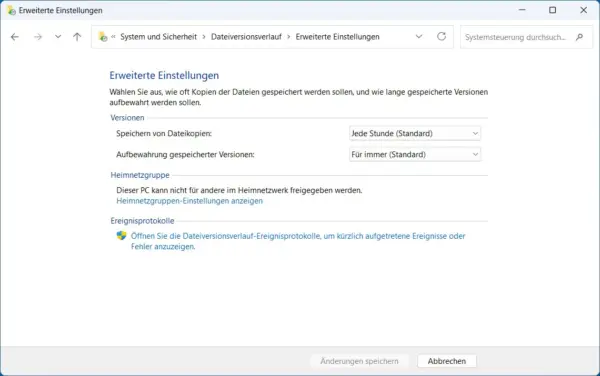This screenshot has width=600, height=376.
Task: Open the recent locations chevron beside the forward arrow
Action: point(58,37)
